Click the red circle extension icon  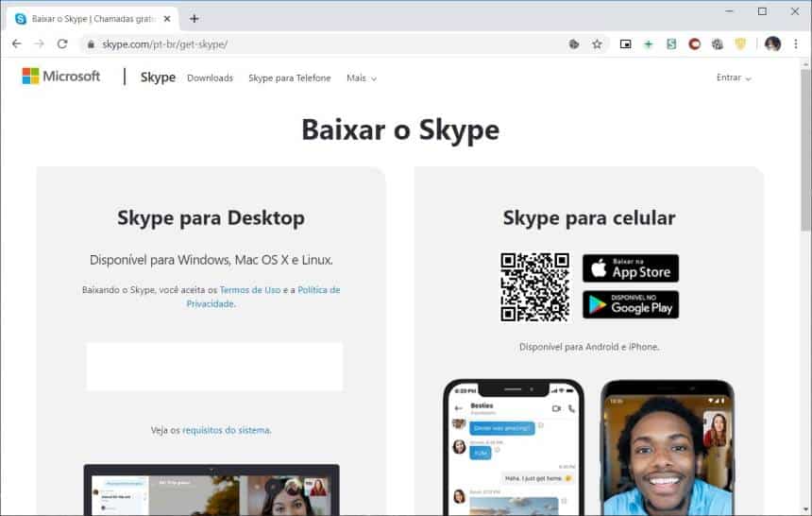click(x=694, y=44)
